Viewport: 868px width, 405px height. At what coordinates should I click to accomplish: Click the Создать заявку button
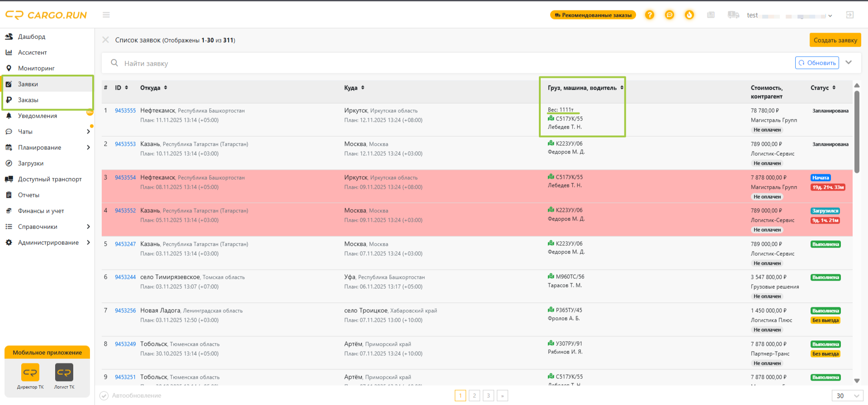(835, 40)
